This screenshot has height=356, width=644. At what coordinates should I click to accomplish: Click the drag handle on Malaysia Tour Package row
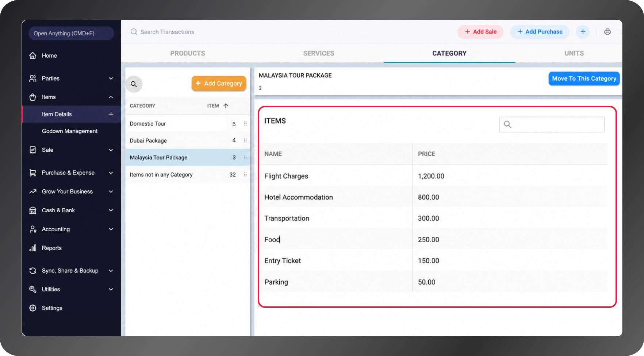(245, 158)
